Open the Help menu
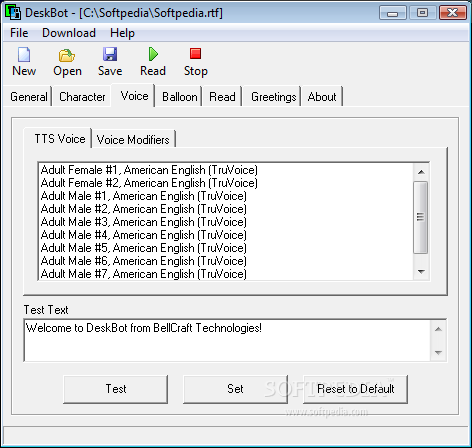 [122, 33]
